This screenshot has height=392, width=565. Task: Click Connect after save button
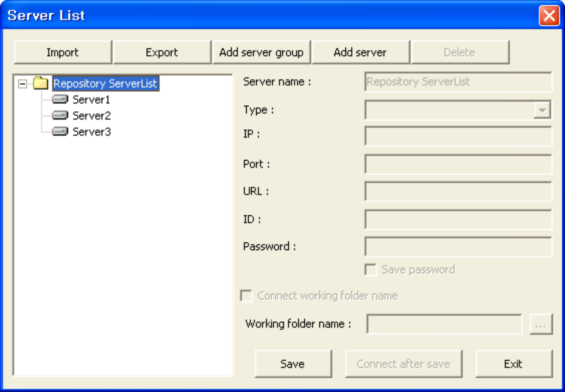pos(404,364)
